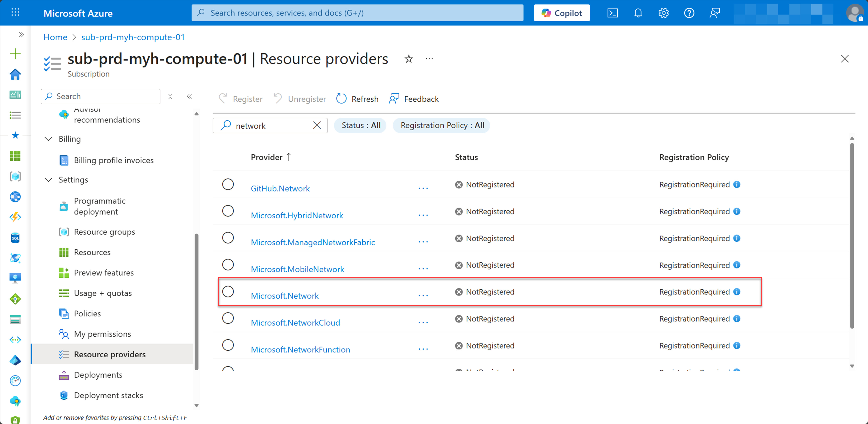Select the SQL databases icon in the sidebar
868x424 pixels.
click(15, 238)
